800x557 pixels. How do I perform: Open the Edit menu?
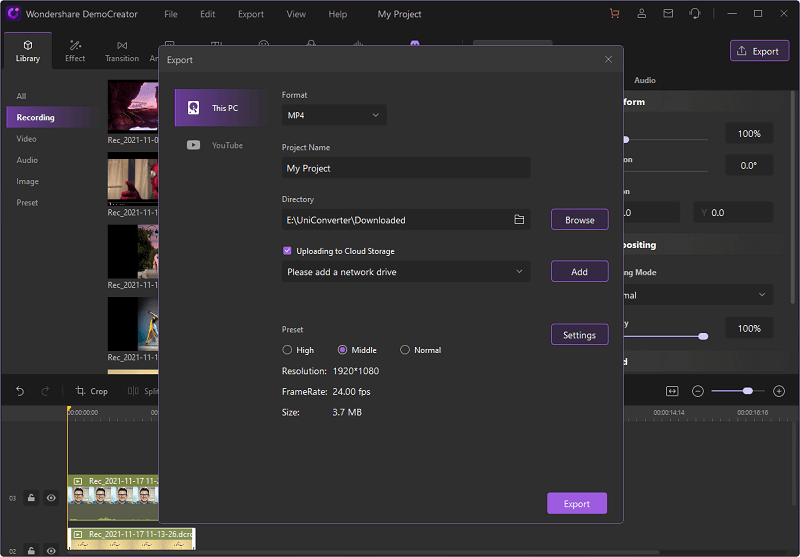[x=207, y=14]
